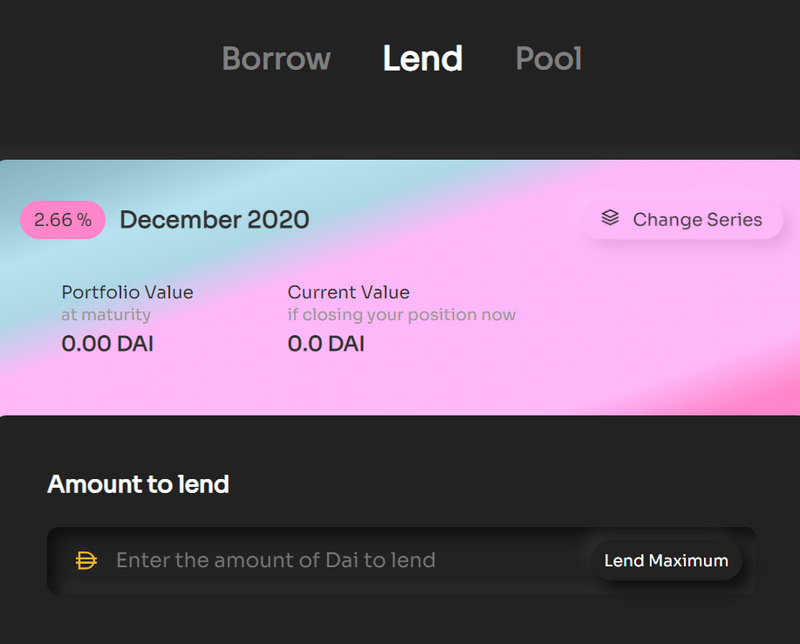The width and height of the screenshot is (800, 644).
Task: Click the December 2020 series title
Action: point(214,220)
